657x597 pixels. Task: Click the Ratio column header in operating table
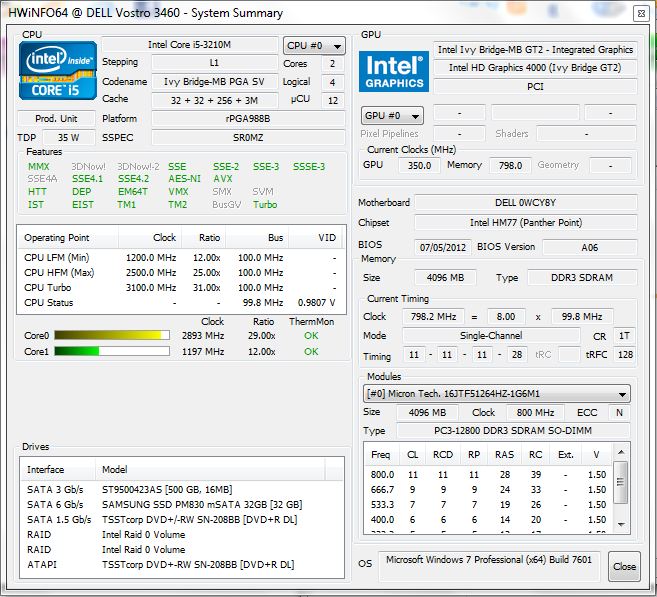tap(204, 238)
